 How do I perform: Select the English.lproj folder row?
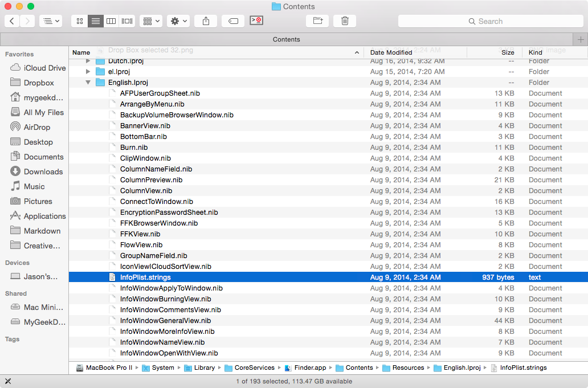point(328,83)
